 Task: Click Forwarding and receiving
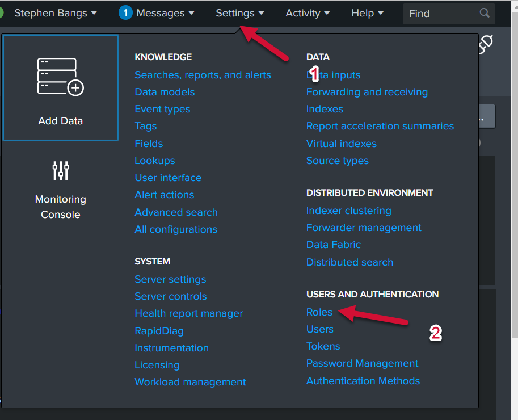(367, 91)
